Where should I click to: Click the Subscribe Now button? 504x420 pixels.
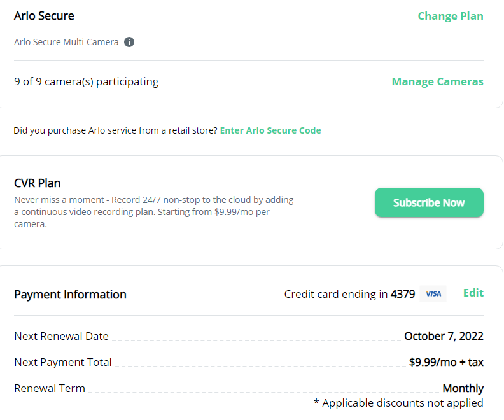click(429, 202)
